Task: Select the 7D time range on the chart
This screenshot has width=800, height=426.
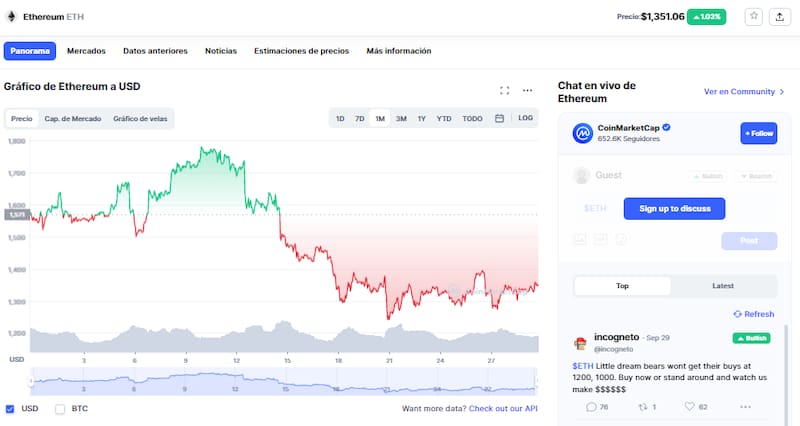Action: coord(360,118)
